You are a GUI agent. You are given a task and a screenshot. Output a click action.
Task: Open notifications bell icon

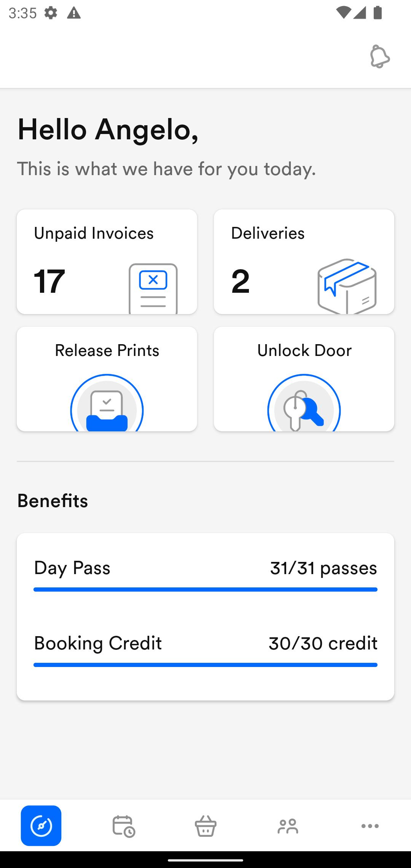click(380, 57)
